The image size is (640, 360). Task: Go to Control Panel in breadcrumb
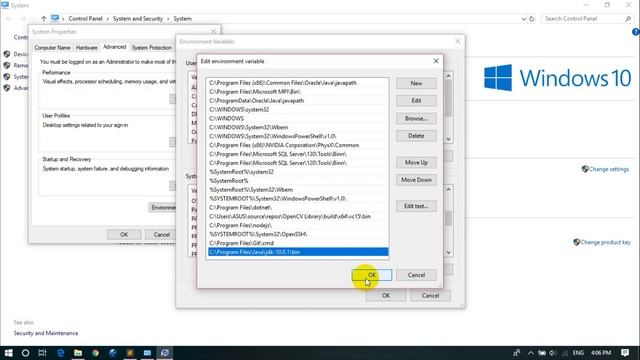85,19
